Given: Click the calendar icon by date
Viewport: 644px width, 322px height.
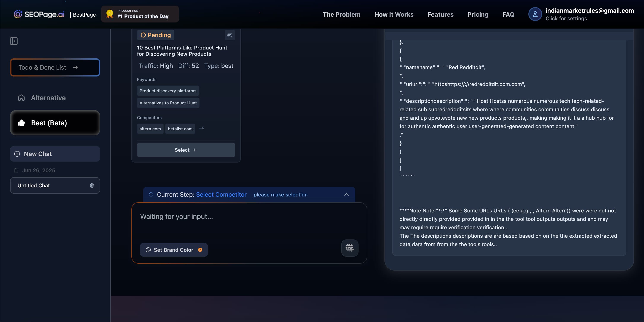Looking at the screenshot, I should (16, 170).
